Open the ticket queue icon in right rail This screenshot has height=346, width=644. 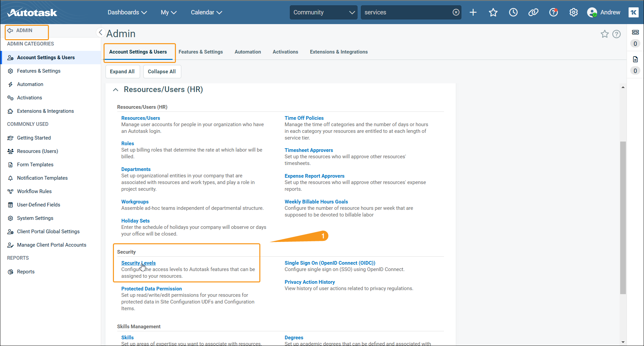(x=635, y=32)
